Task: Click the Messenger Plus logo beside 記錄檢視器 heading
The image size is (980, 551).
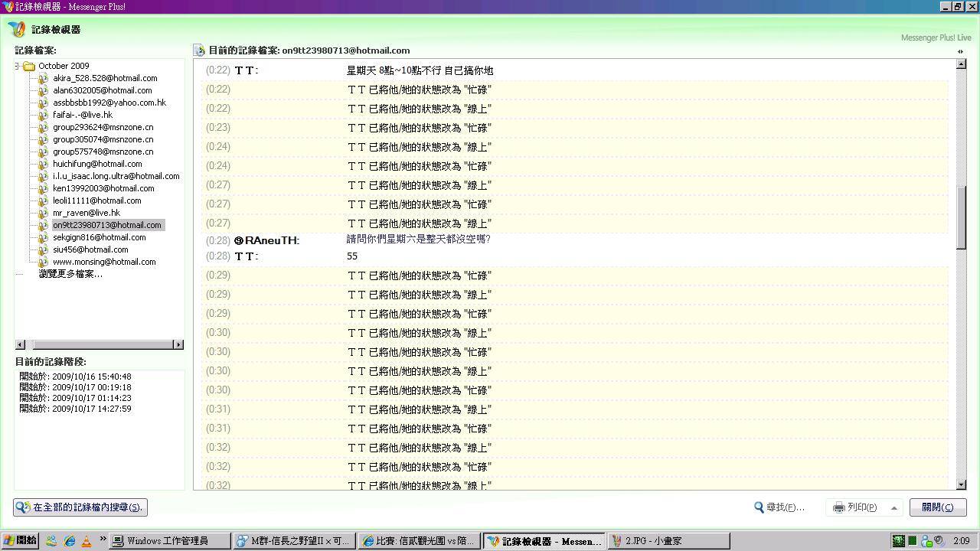Action: click(x=17, y=29)
